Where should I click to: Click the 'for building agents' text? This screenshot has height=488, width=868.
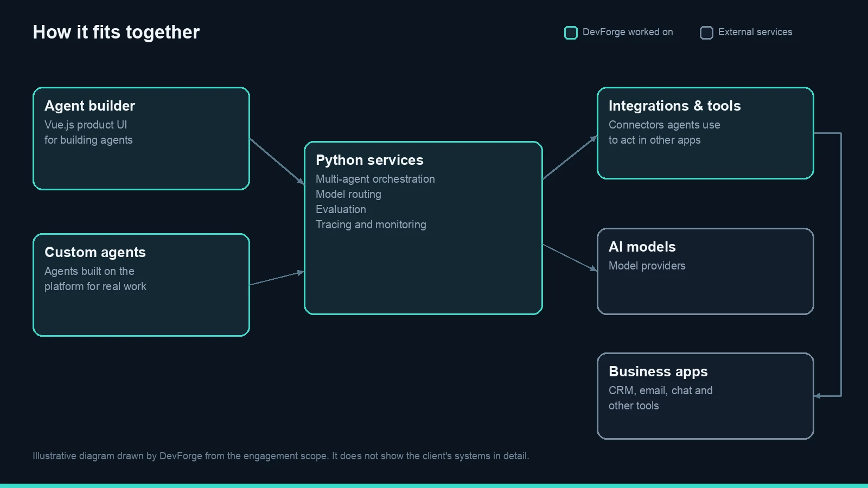[88, 140]
